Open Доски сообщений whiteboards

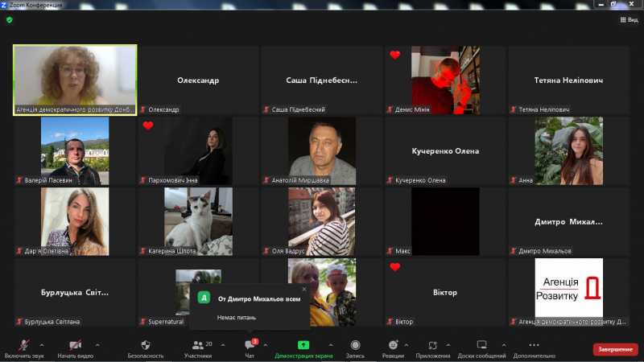point(481,347)
